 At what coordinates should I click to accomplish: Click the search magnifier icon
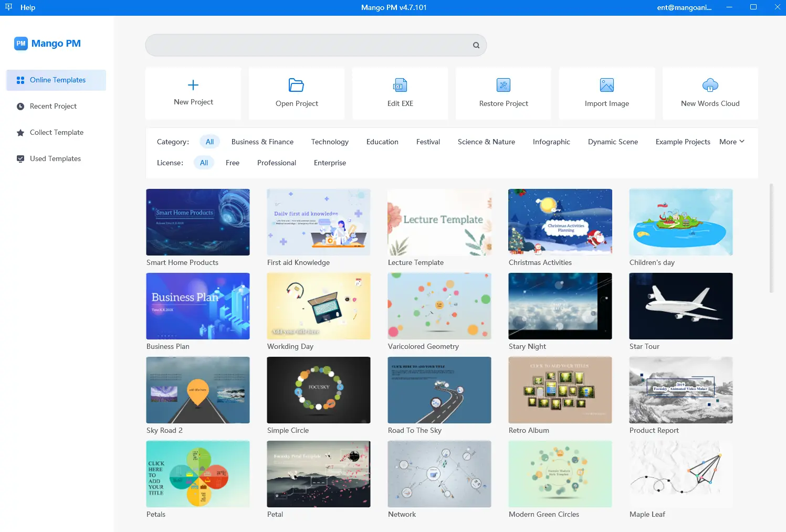coord(476,45)
